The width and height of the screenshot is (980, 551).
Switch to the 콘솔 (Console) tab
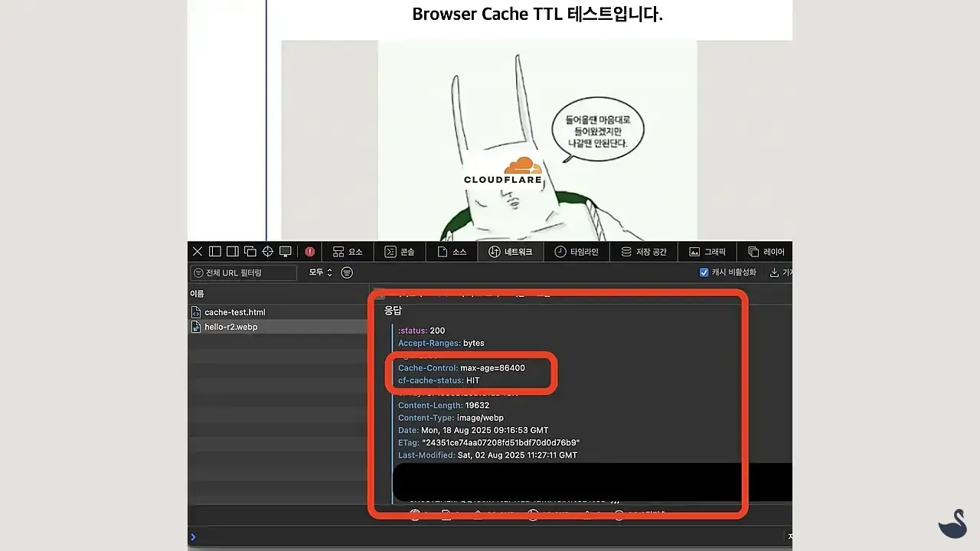point(399,252)
